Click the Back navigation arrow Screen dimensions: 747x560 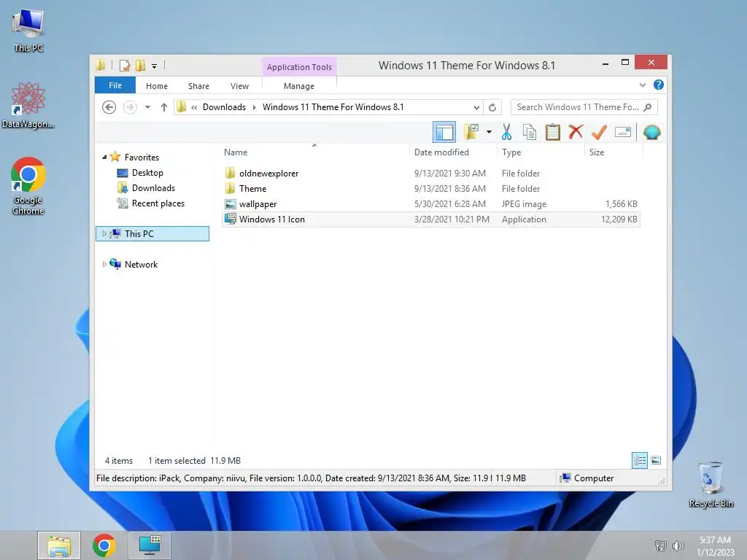(109, 107)
